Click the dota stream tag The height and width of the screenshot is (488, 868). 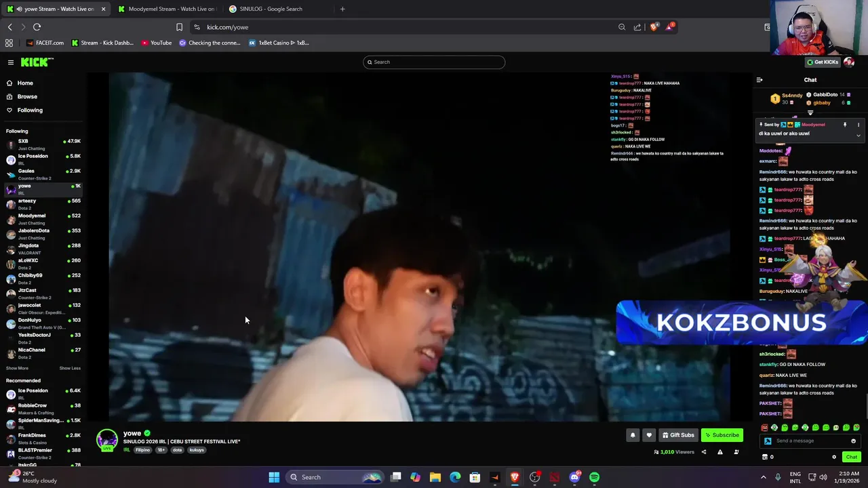[177, 450]
